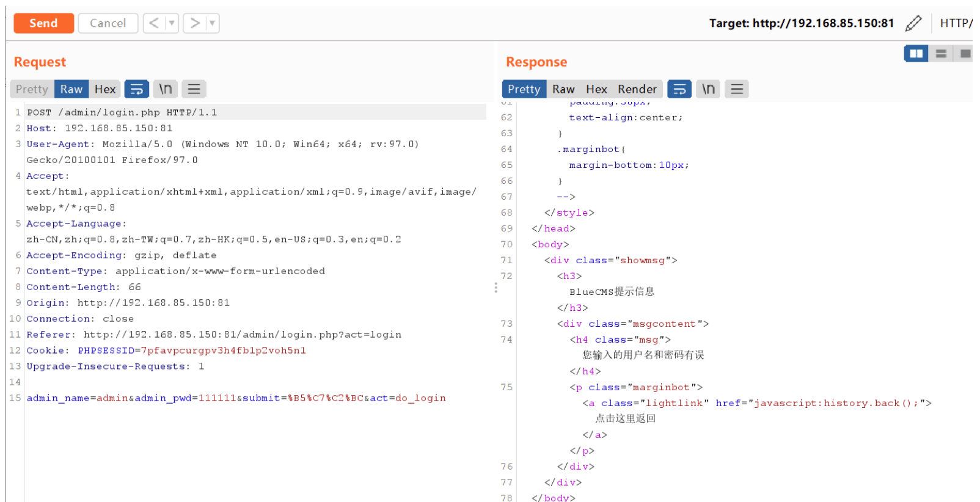Send the request

point(44,23)
